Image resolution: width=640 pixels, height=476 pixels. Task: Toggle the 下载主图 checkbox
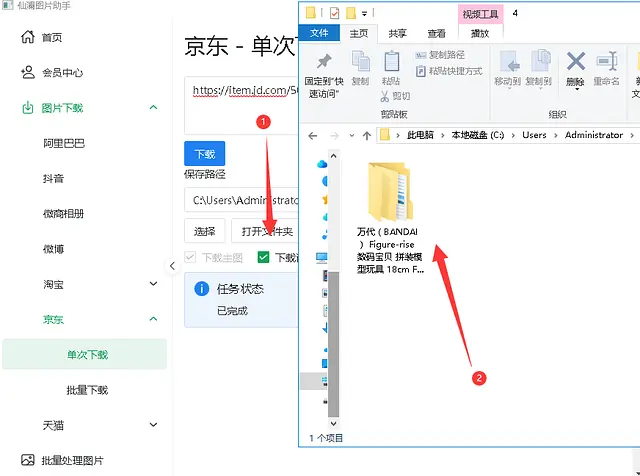coord(190,257)
